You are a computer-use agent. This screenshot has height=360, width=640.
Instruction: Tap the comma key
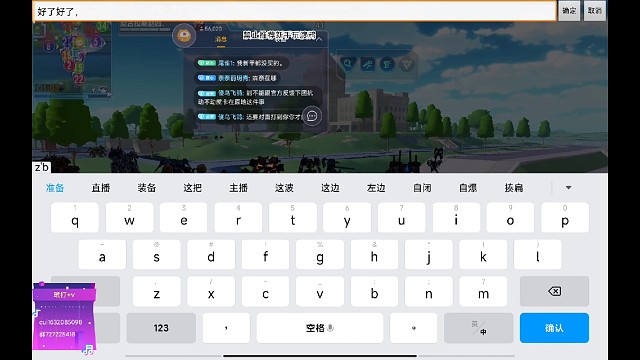pos(226,328)
